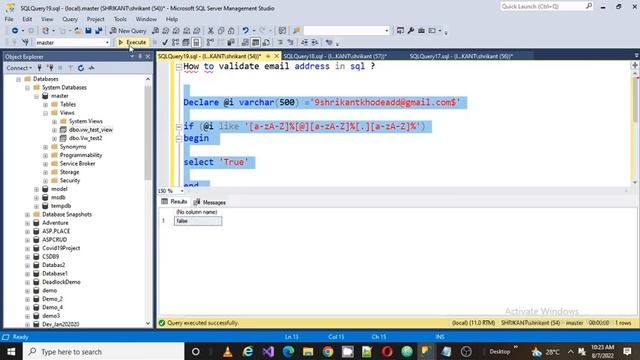Open the File menu
Image resolution: width=640 pixels, height=360 pixels.
click(x=9, y=19)
